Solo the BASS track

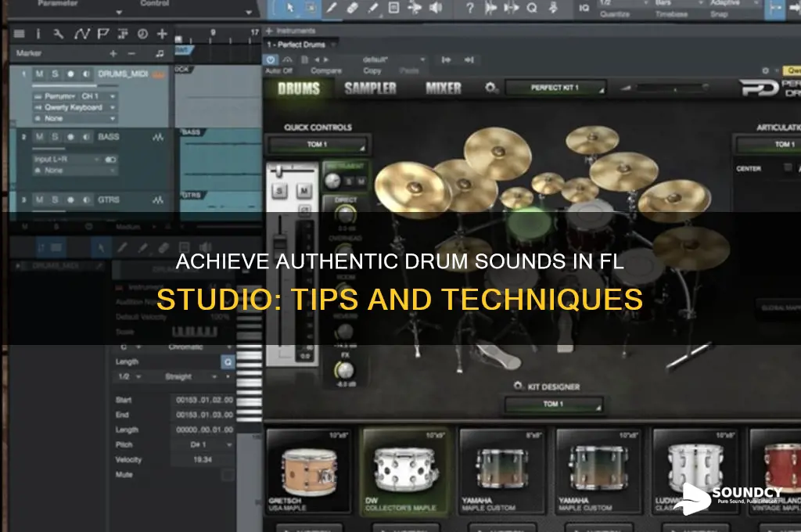[55, 137]
